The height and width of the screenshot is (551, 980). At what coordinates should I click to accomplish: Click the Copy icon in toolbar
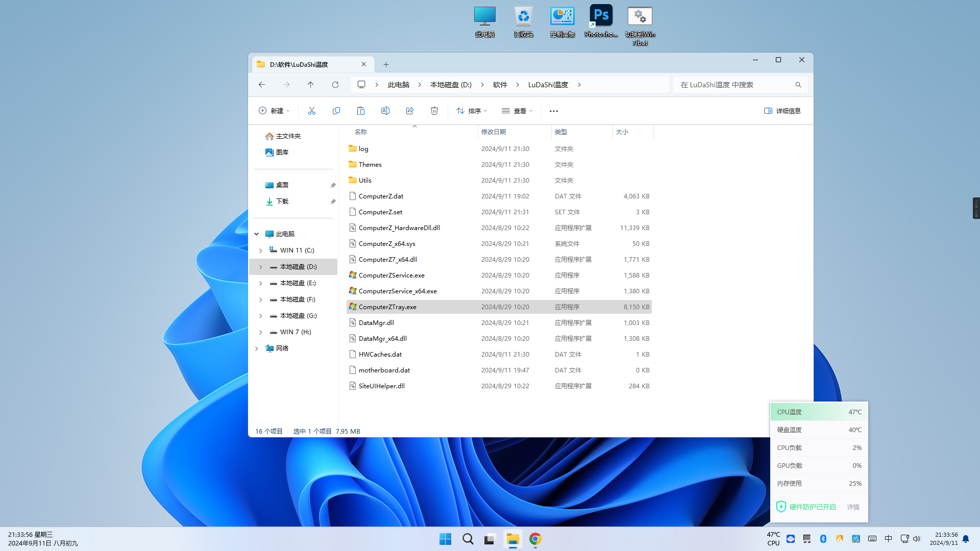[336, 111]
